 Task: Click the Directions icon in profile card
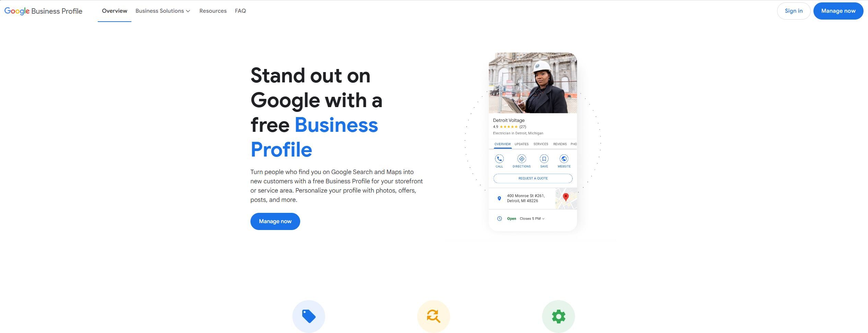pos(521,159)
